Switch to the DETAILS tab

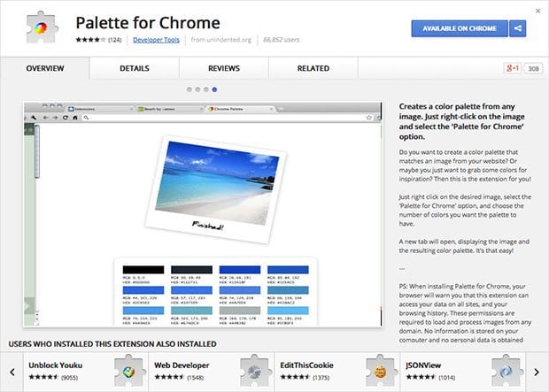point(135,68)
